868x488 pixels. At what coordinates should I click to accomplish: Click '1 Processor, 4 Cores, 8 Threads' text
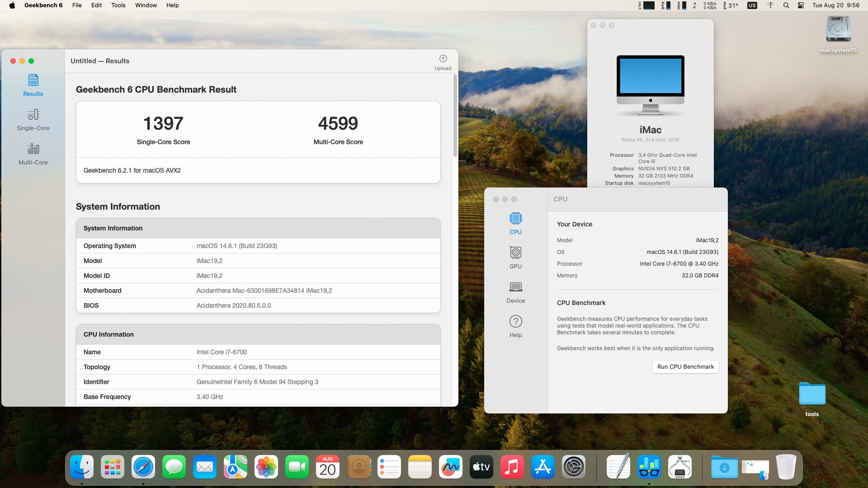241,367
